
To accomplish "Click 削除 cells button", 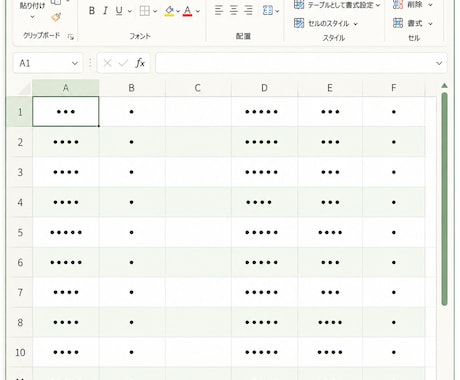I will 408,5.
